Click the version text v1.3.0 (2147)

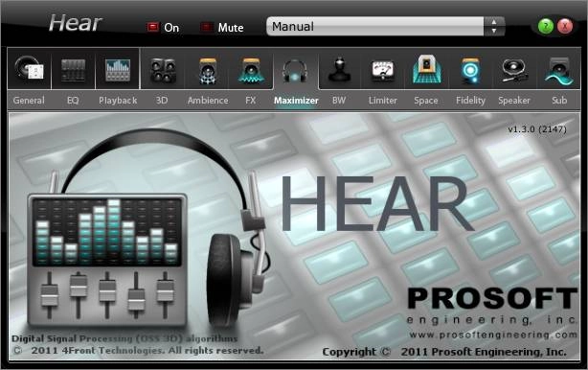coord(537,129)
